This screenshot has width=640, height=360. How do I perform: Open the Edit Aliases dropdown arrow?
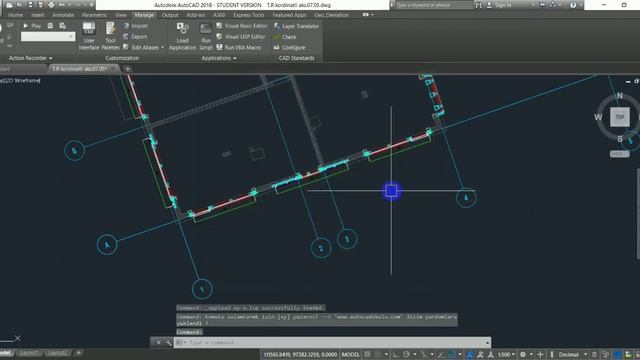point(162,47)
